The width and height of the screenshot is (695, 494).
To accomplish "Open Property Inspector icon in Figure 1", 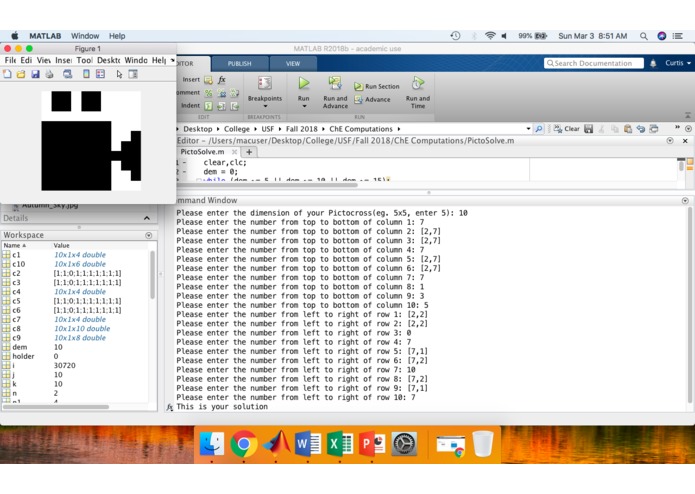I will point(133,74).
